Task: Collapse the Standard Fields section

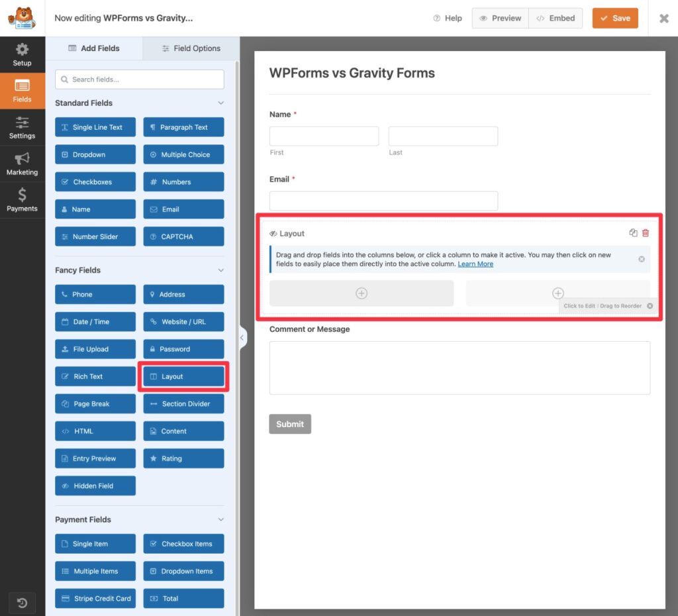Action: click(x=221, y=103)
